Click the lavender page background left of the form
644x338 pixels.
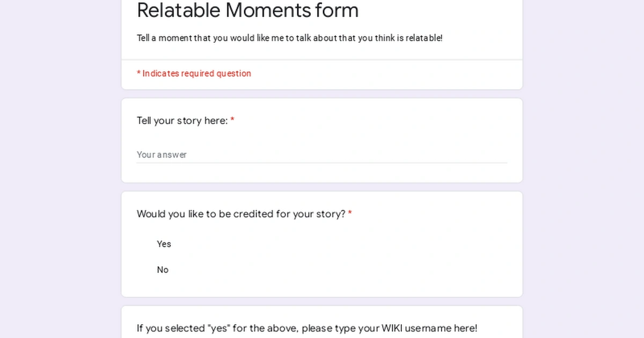coord(59,161)
